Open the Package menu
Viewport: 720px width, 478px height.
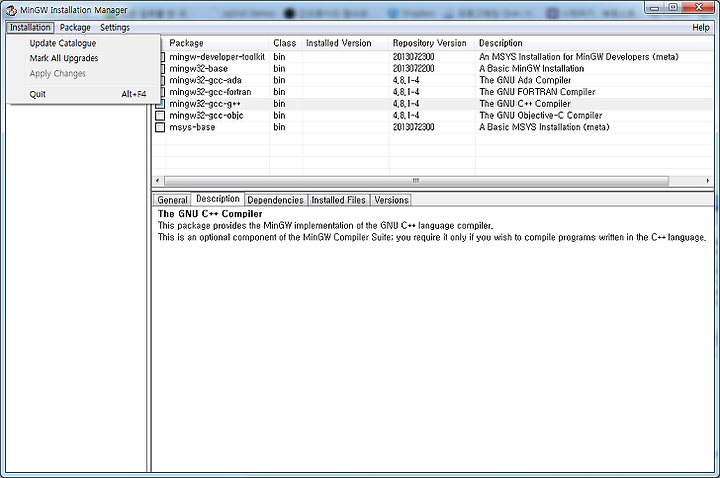75,28
